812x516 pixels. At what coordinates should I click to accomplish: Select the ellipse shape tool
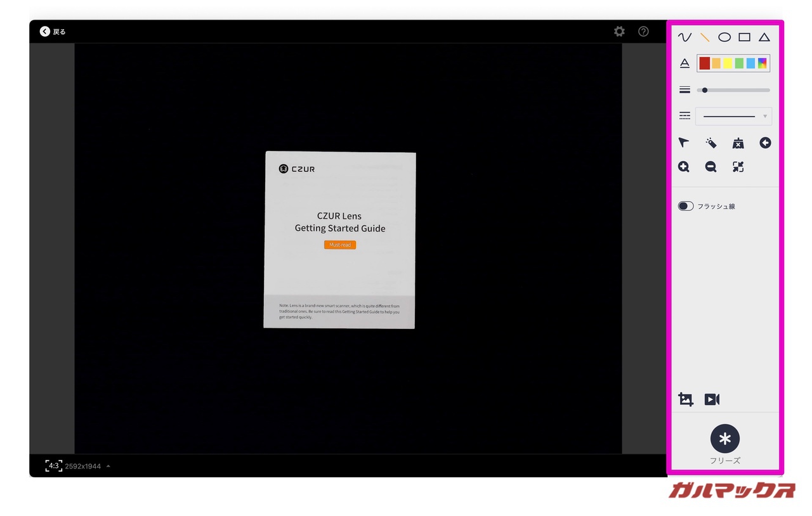pyautogui.click(x=724, y=37)
